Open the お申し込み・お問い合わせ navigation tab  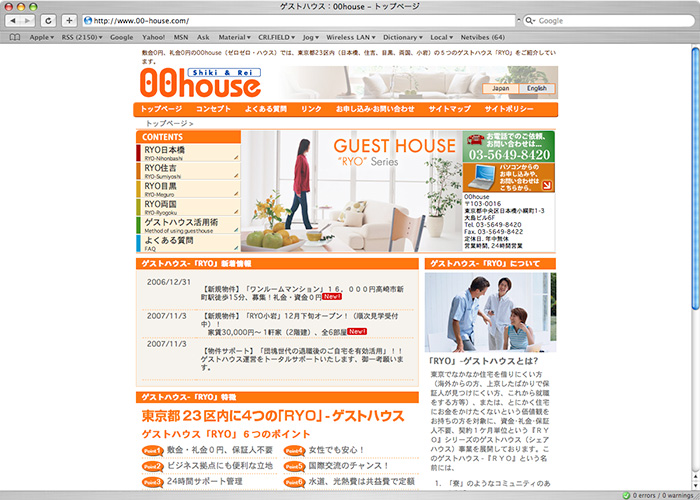click(375, 109)
